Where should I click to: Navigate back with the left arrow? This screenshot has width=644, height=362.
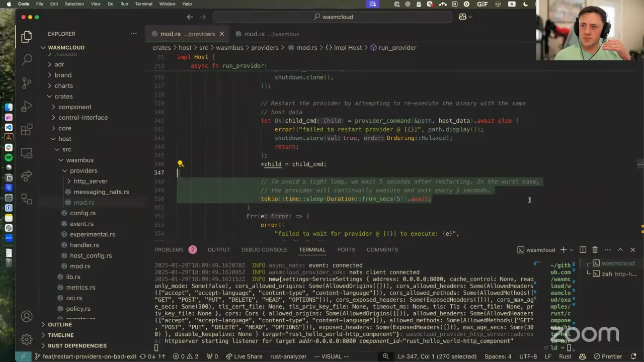point(190,17)
